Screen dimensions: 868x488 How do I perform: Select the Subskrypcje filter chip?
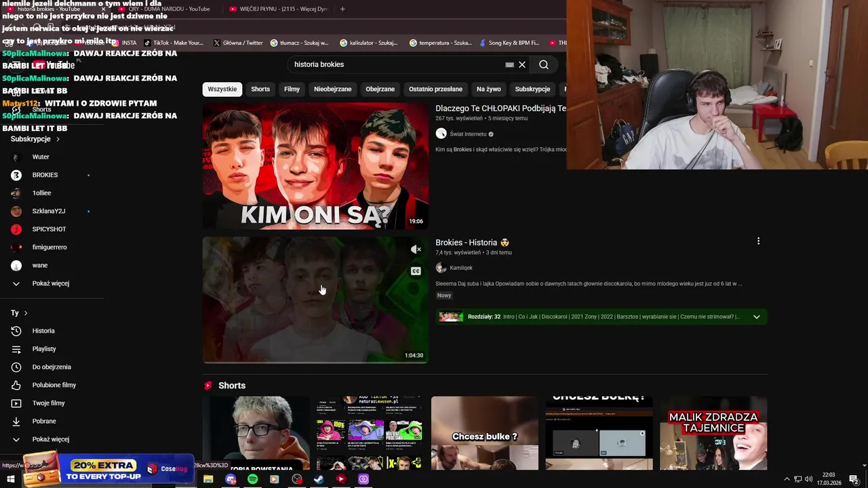(532, 89)
